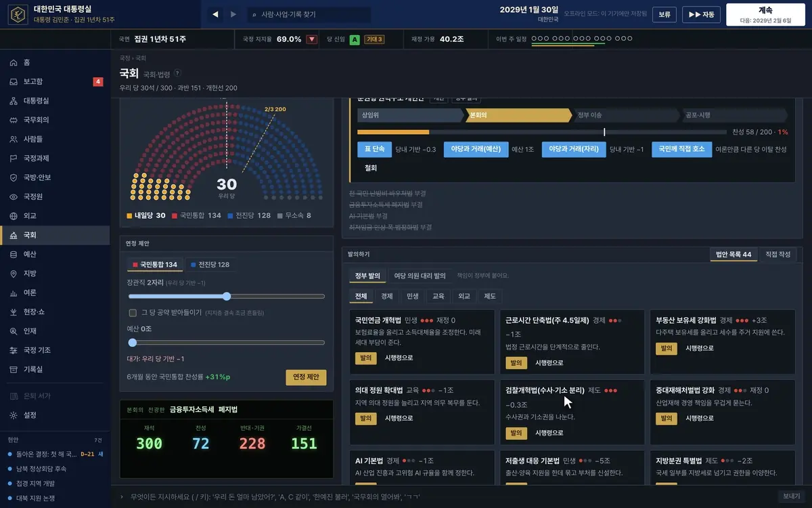Select the 대통령실 org-chart icon

click(14, 101)
